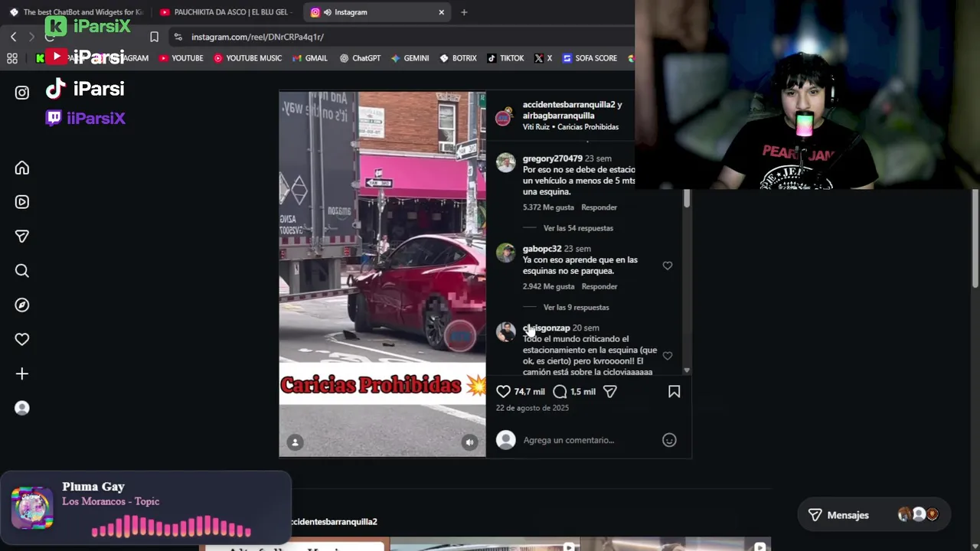This screenshot has height=551, width=980.
Task: Open the Reels icon in sidebar
Action: click(21, 202)
